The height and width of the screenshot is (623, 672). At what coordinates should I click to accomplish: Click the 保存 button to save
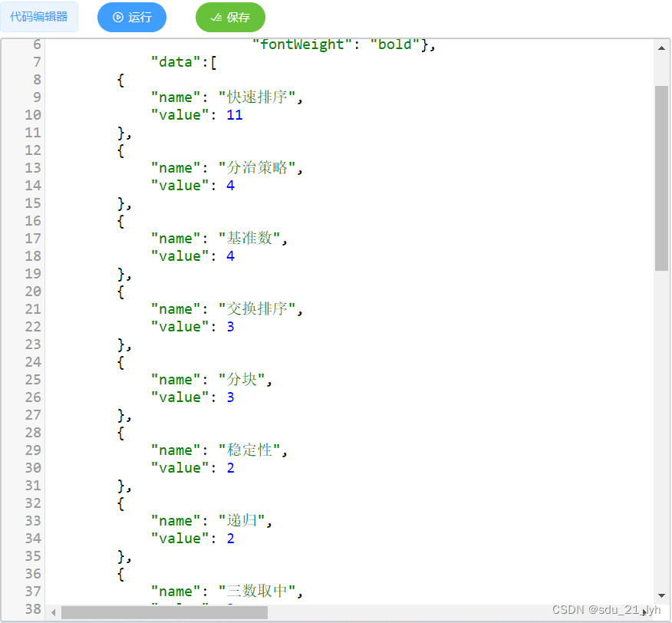[230, 17]
